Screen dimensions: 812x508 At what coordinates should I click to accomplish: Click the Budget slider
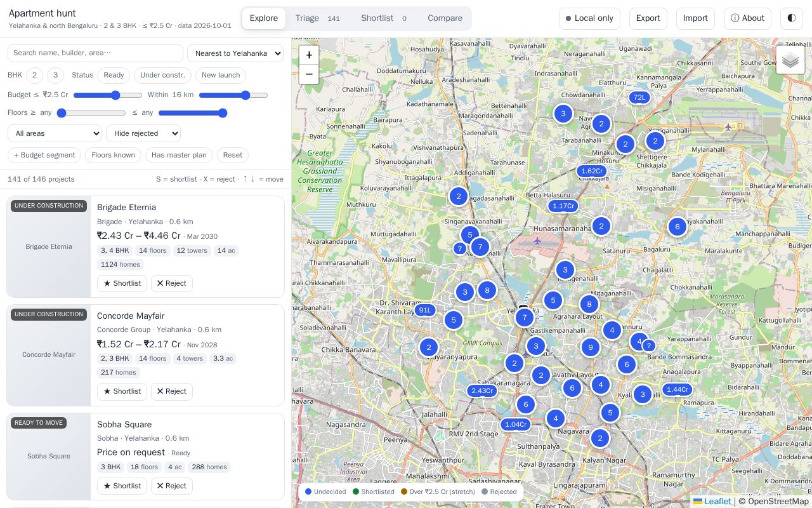coord(108,95)
